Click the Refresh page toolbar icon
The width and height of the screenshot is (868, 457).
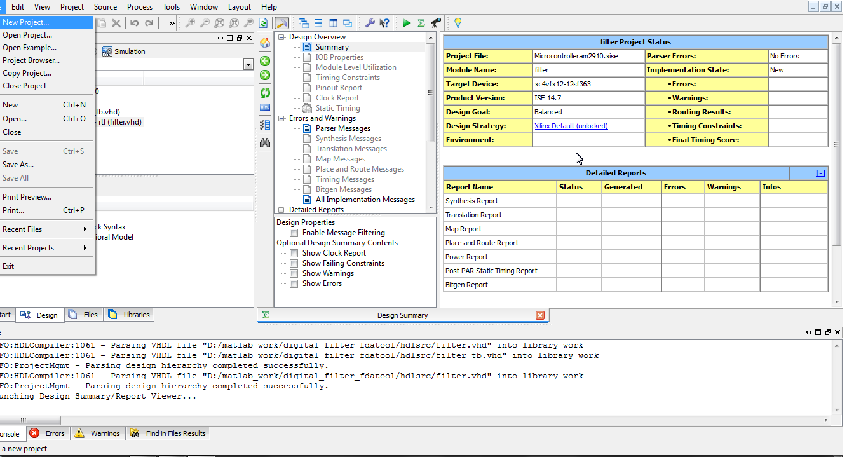[x=262, y=23]
